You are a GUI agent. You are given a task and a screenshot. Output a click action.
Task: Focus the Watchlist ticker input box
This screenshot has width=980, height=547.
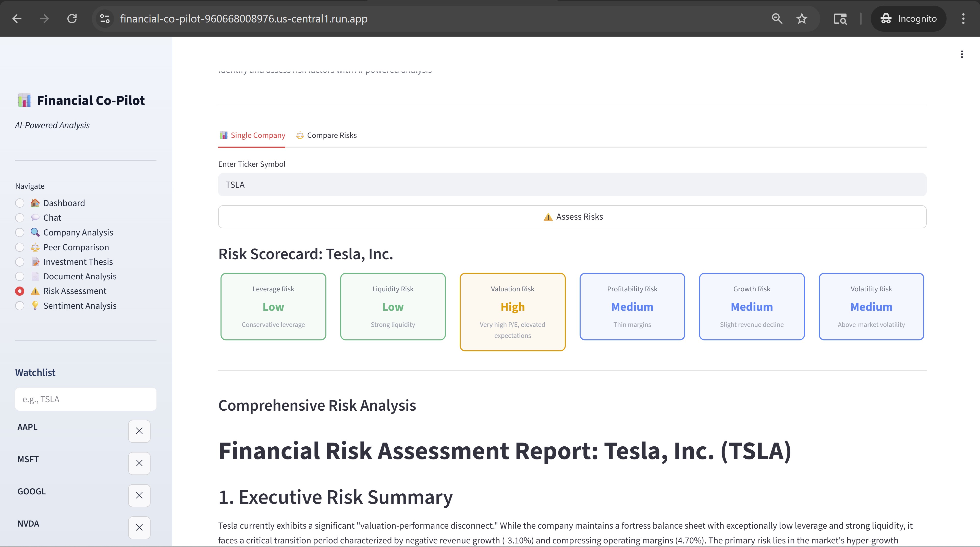(85, 399)
